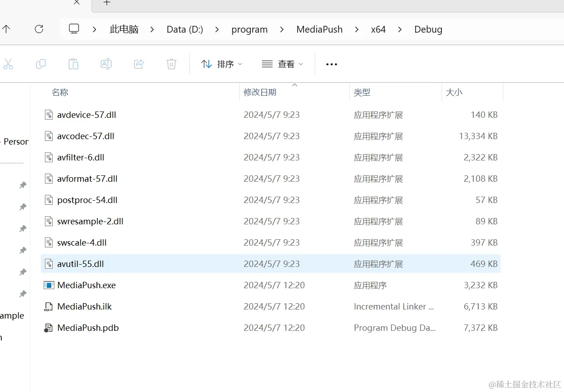Expand chevron before 此电脑 in breadcrumb

pos(94,29)
